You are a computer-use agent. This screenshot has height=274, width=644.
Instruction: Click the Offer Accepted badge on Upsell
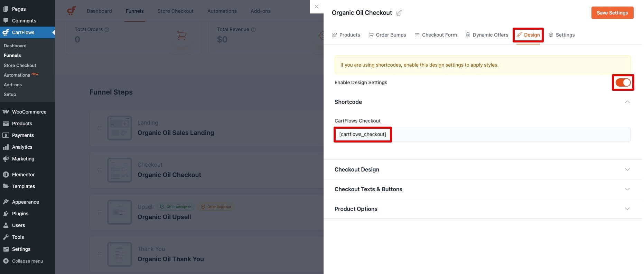pos(176,207)
